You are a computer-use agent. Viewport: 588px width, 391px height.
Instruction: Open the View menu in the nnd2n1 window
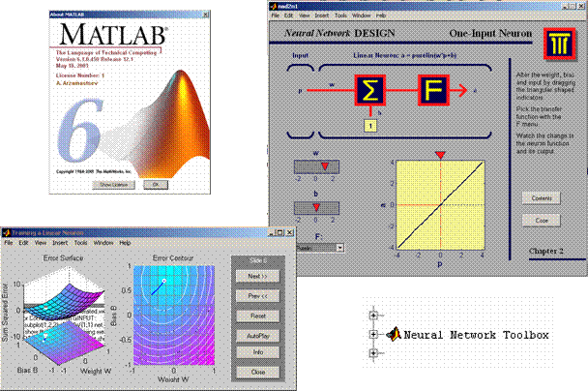point(304,15)
